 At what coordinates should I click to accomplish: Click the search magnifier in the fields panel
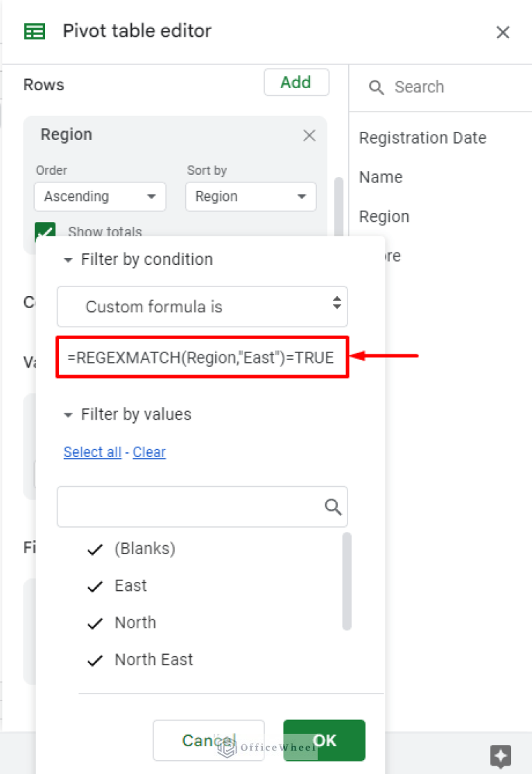tap(375, 87)
